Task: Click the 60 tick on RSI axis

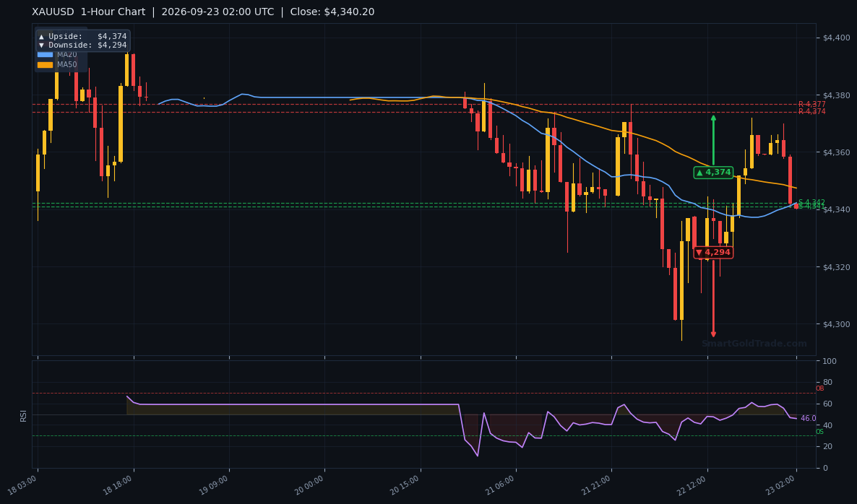Action: coord(827,404)
